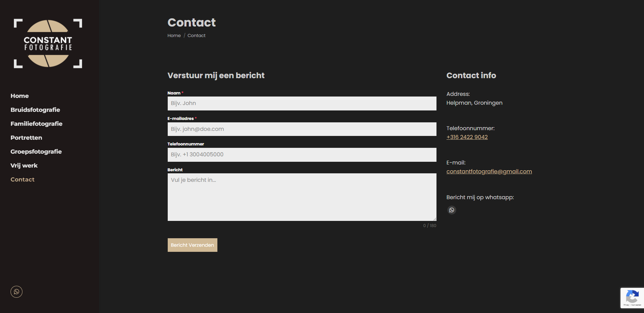Open Groepsfotografie page
Viewport: 644px width, 313px height.
[36, 152]
